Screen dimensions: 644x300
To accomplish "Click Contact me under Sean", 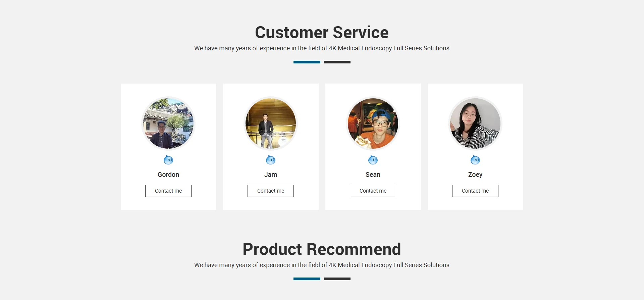I will [x=373, y=191].
